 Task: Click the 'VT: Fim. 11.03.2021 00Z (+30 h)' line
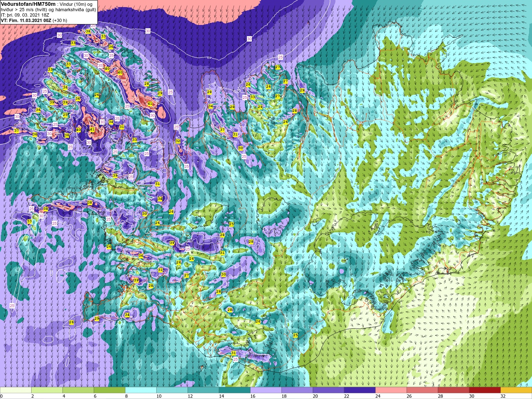point(34,20)
